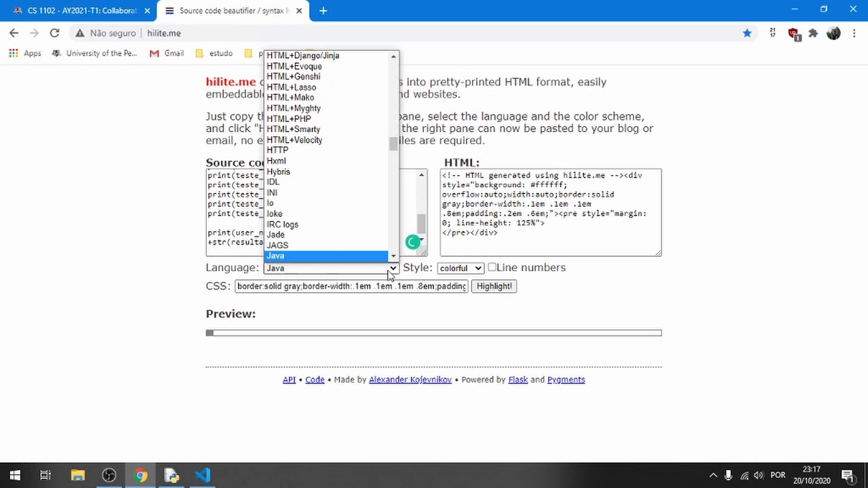Image resolution: width=868 pixels, height=488 pixels.
Task: Open the Chrome extensions puzzle icon
Action: click(x=813, y=33)
